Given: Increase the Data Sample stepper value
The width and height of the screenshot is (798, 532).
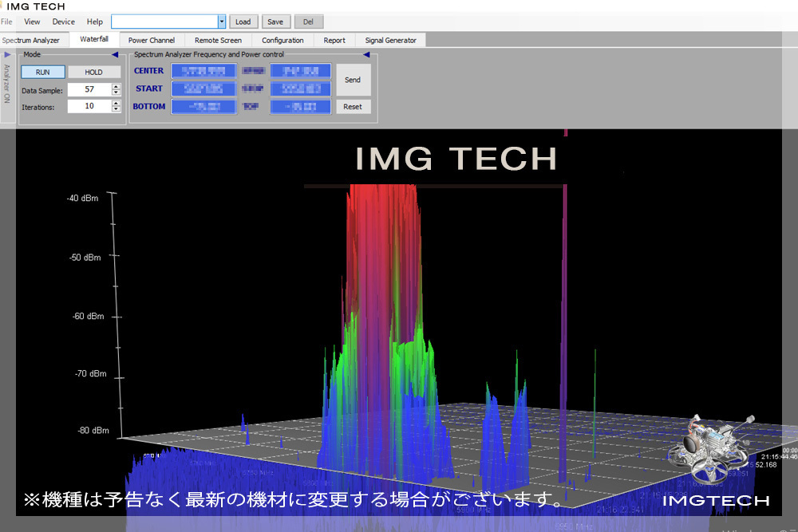Looking at the screenshot, I should coord(116,86).
